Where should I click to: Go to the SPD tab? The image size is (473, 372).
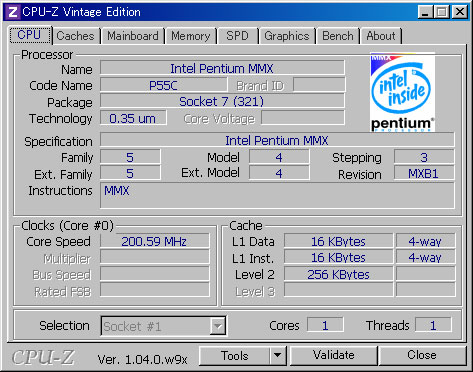[x=237, y=36]
